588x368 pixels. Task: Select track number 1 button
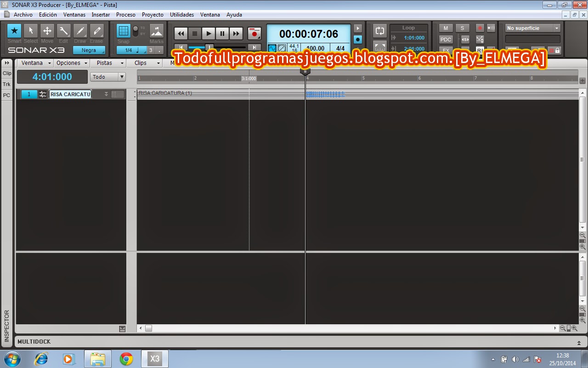29,94
